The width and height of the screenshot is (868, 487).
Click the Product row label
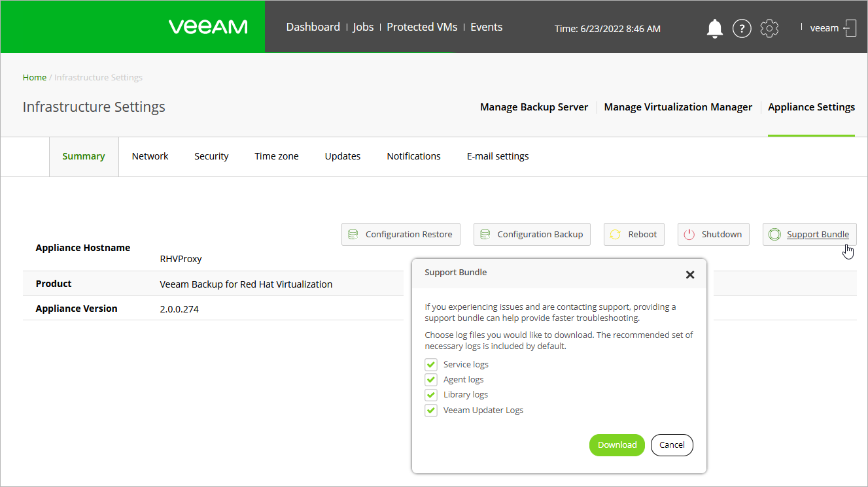coord(54,284)
